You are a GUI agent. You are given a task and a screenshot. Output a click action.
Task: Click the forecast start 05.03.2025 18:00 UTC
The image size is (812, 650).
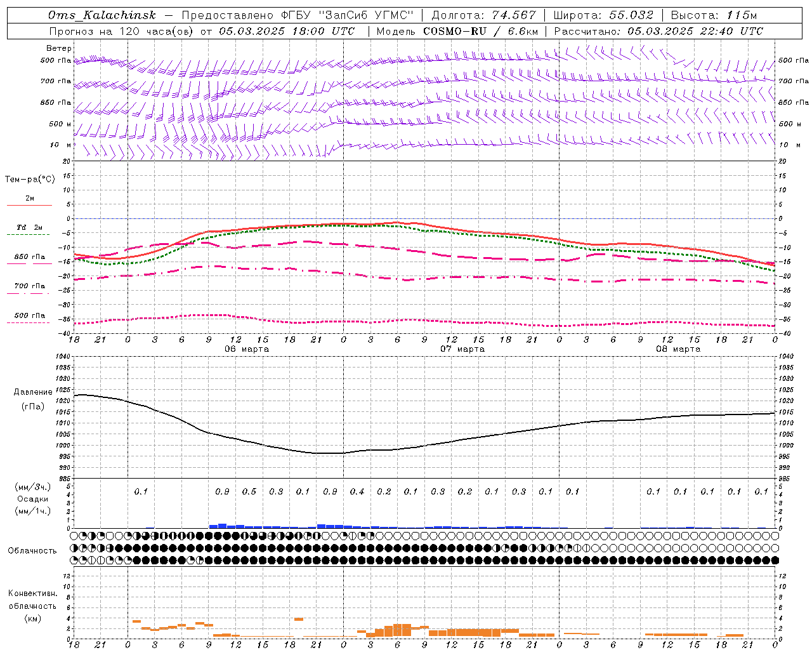287,31
